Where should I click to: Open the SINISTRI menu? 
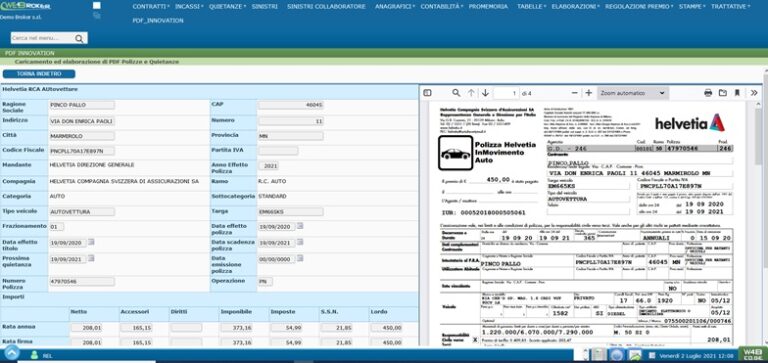264,7
